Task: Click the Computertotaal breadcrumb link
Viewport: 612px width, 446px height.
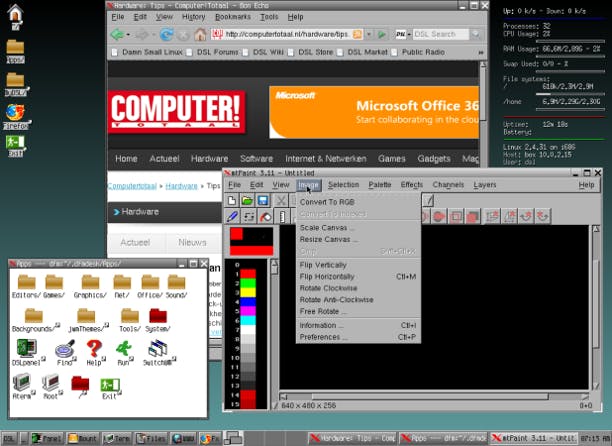Action: pyautogui.click(x=132, y=186)
